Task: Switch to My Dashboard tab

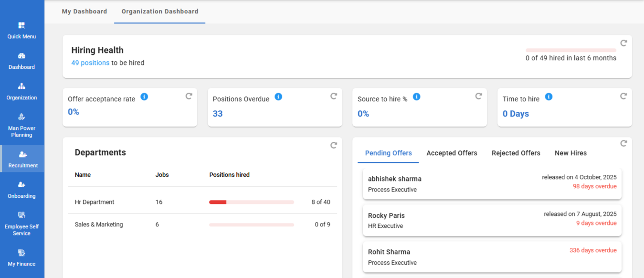Action: (84, 11)
